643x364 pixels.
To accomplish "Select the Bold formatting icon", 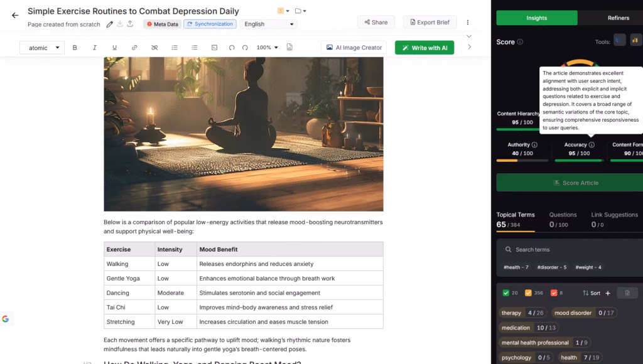I will [x=75, y=47].
